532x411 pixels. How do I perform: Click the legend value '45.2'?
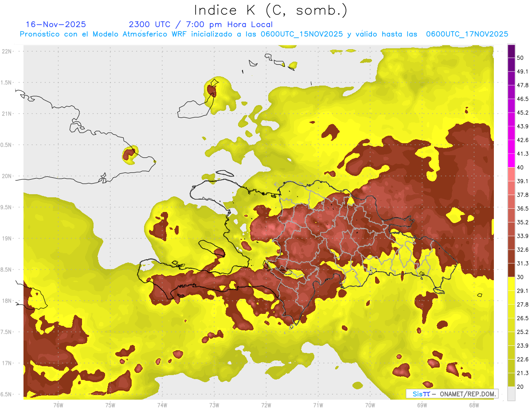pos(523,113)
